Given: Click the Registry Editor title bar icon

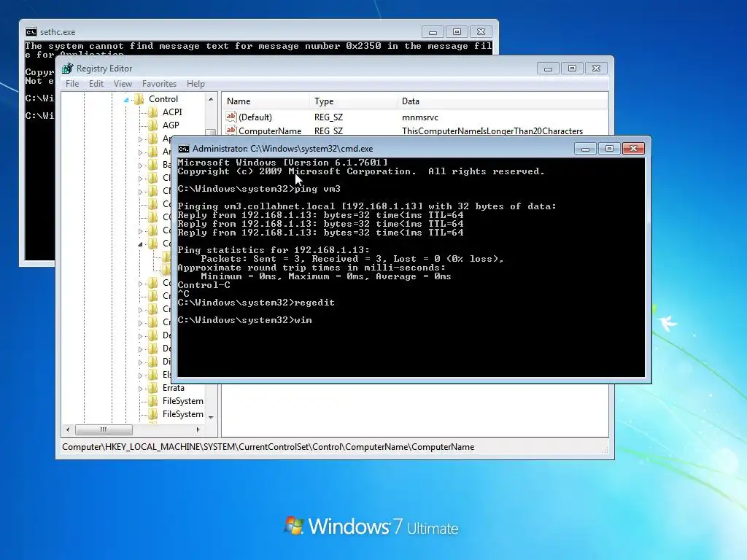Looking at the screenshot, I should [x=67, y=68].
